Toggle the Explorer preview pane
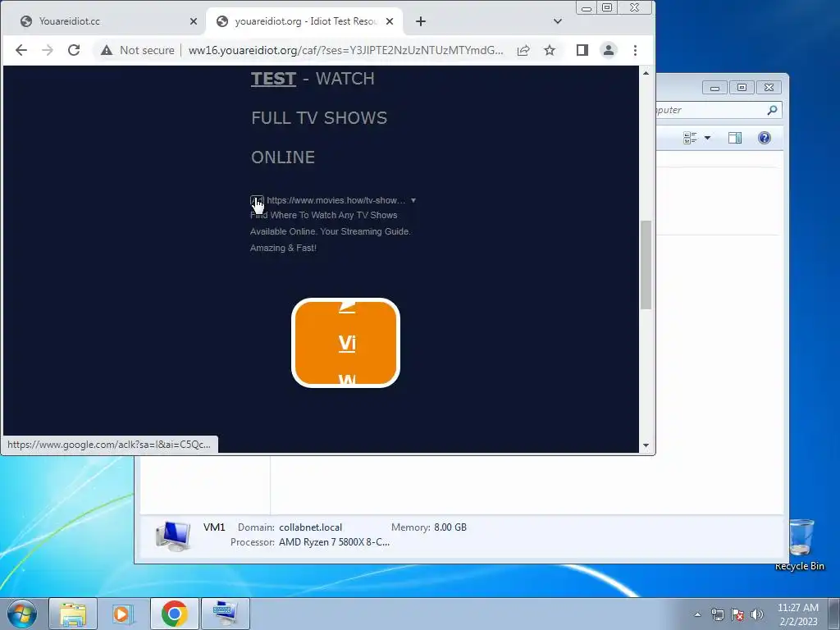840x630 pixels. [735, 138]
